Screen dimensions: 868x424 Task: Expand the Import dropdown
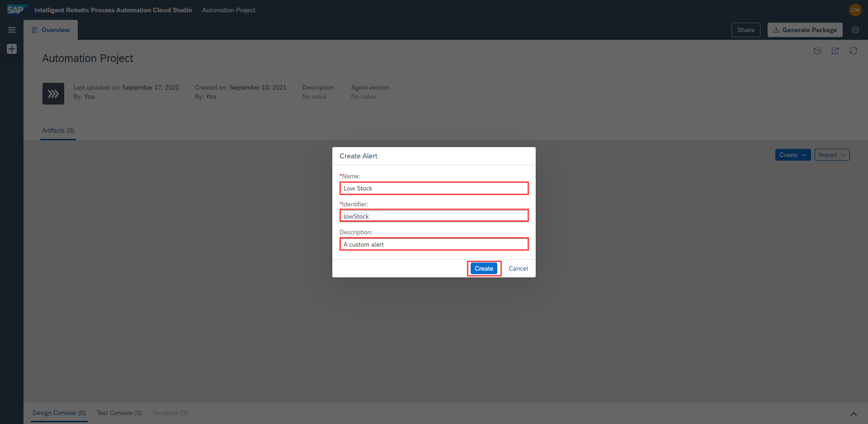click(x=832, y=155)
